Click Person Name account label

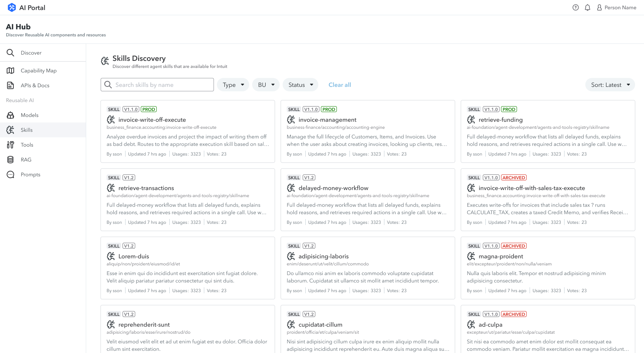(620, 7)
